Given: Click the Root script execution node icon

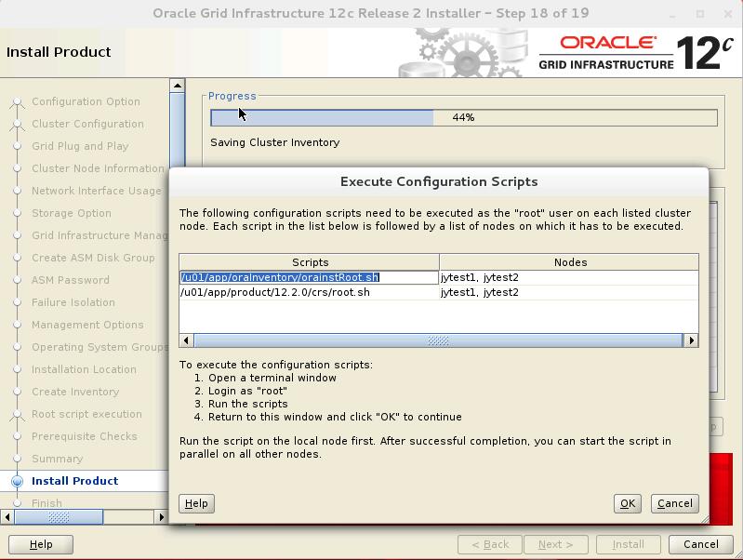Looking at the screenshot, I should tap(17, 414).
